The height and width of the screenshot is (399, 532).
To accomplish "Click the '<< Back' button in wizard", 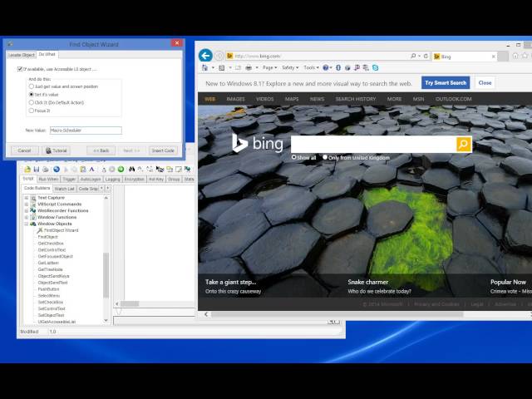I will tap(101, 150).
